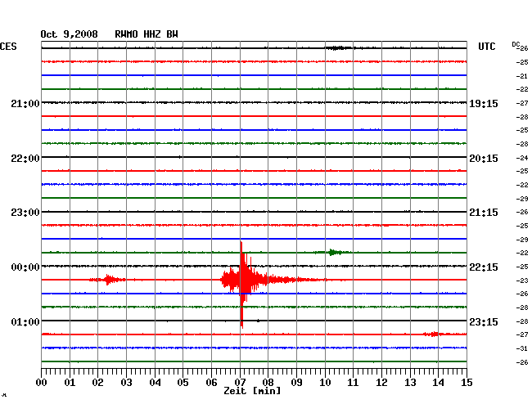Click the small red tremor near minute 02

[108, 280]
